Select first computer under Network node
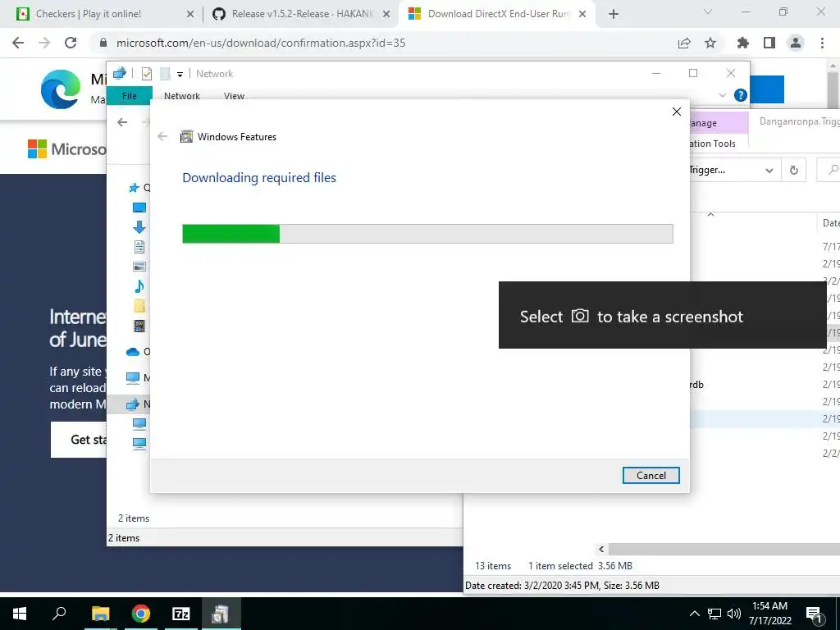Viewport: 840px width, 630px height. coord(139,424)
